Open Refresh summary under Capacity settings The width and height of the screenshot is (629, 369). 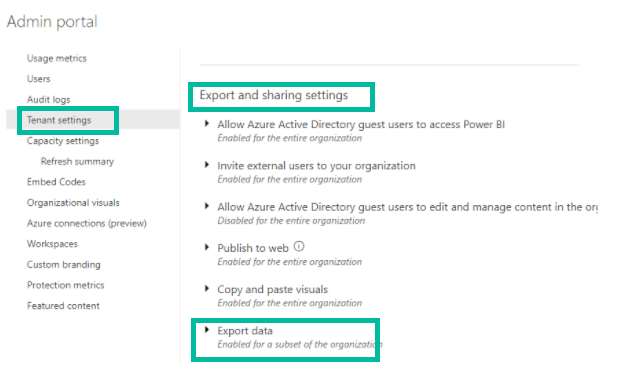(77, 161)
